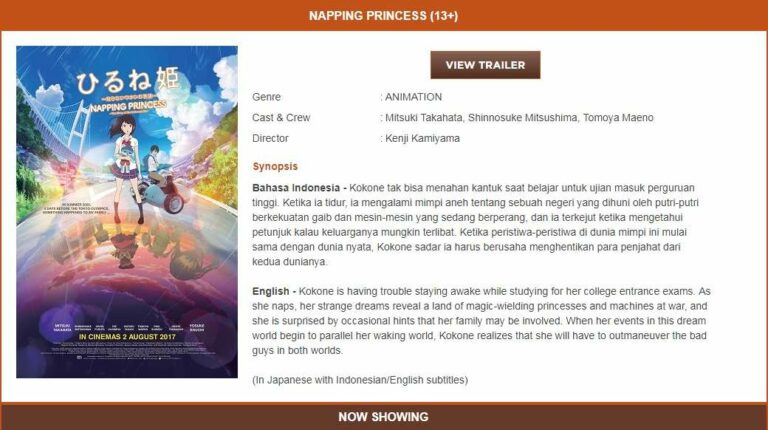This screenshot has height=430, width=768.
Task: Click the Indonesian synopsis paragraph text
Action: (475, 225)
